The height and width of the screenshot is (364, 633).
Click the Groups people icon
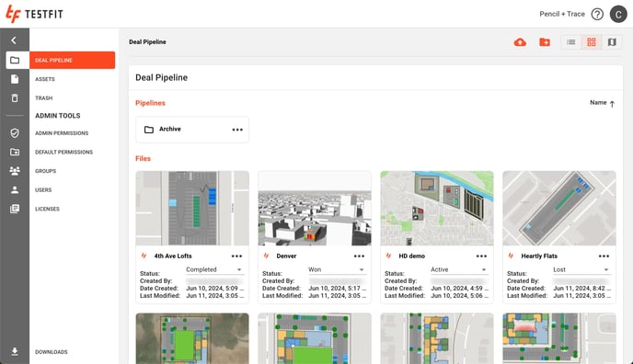click(15, 171)
